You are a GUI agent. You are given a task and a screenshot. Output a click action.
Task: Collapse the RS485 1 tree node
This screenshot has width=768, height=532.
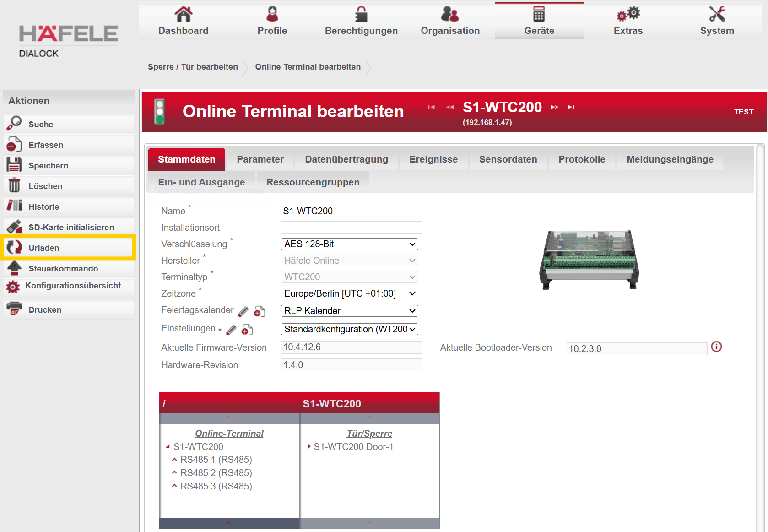tap(174, 459)
